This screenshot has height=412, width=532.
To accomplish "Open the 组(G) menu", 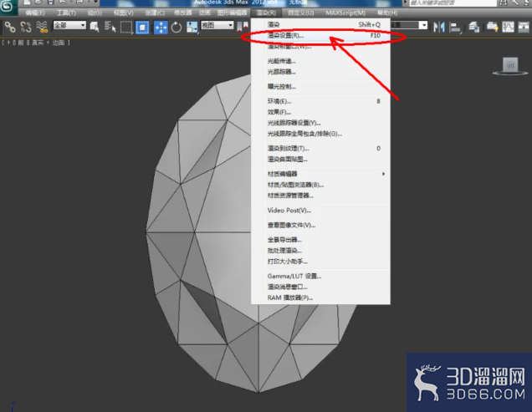I will pos(95,13).
